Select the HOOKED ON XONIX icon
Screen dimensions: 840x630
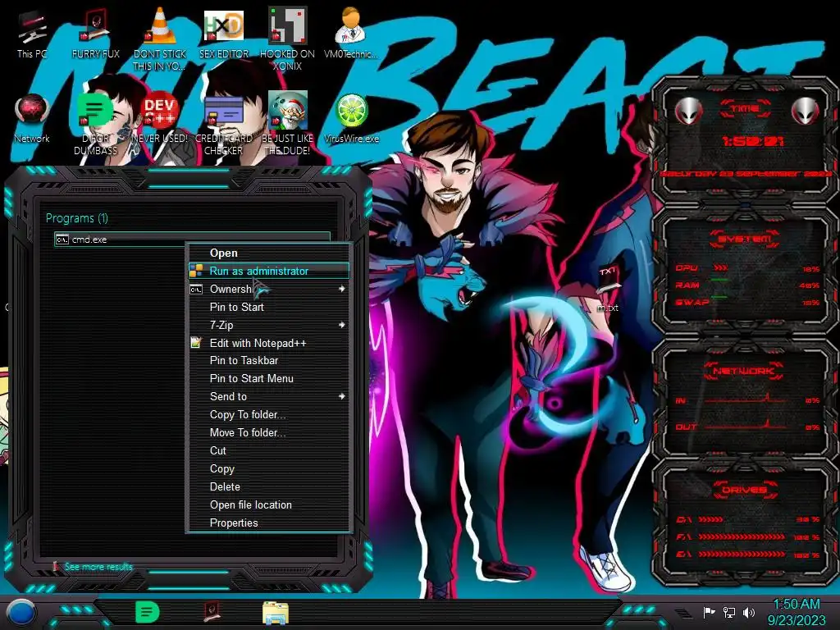(x=288, y=38)
